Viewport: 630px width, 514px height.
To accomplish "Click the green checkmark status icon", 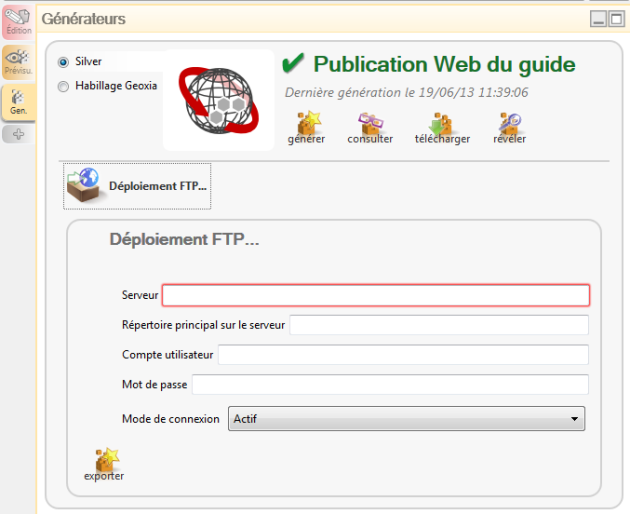I will 293,63.
